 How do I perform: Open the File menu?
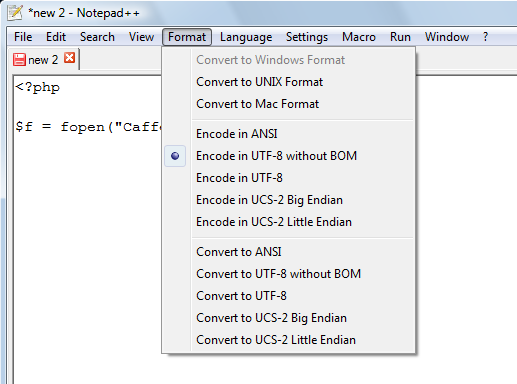(23, 37)
